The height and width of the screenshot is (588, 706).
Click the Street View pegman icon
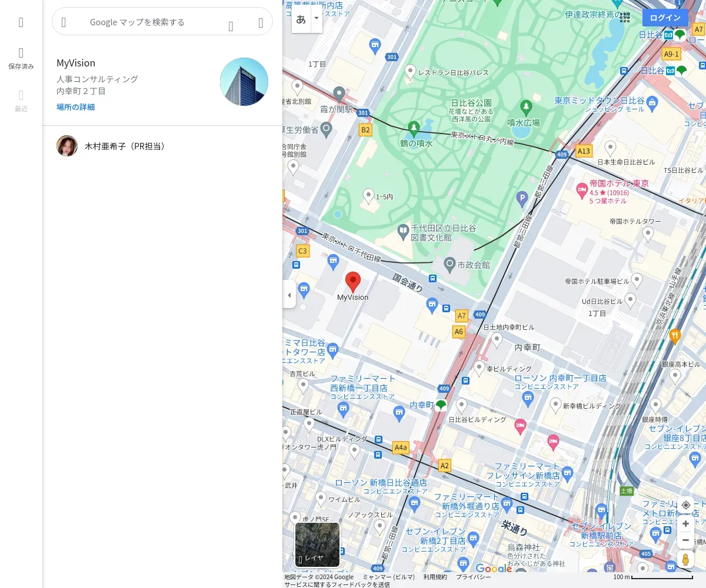pyautogui.click(x=685, y=559)
